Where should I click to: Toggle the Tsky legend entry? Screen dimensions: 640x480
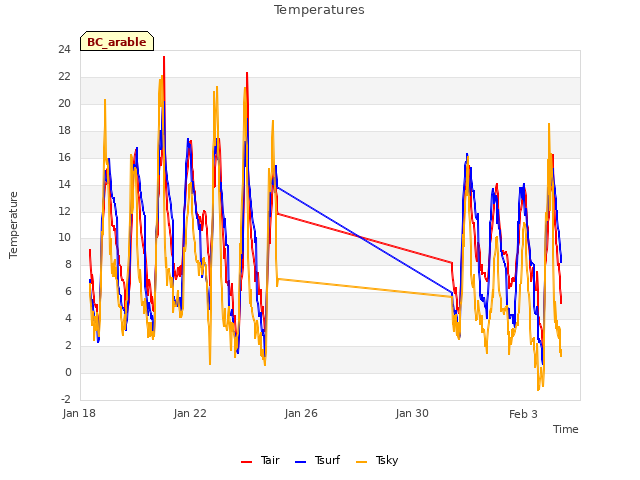click(377, 460)
